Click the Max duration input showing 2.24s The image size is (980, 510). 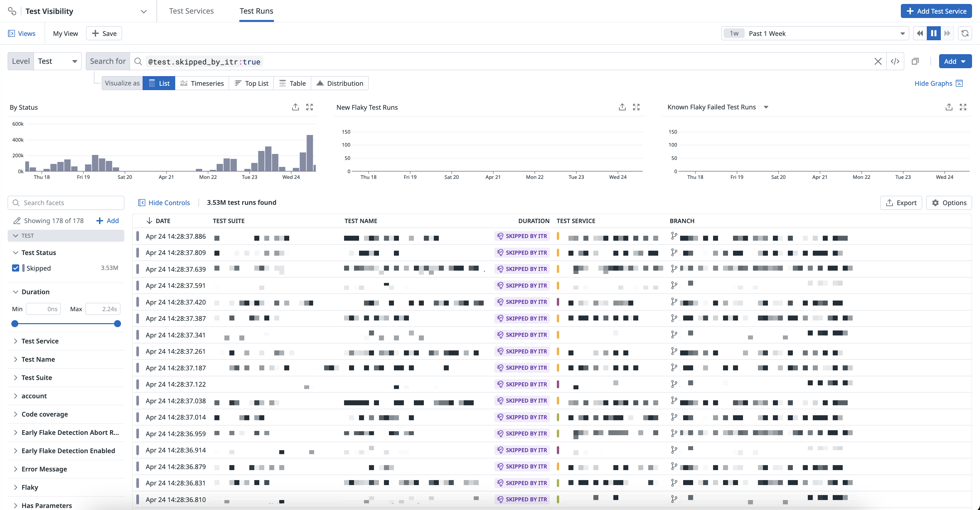click(x=103, y=309)
